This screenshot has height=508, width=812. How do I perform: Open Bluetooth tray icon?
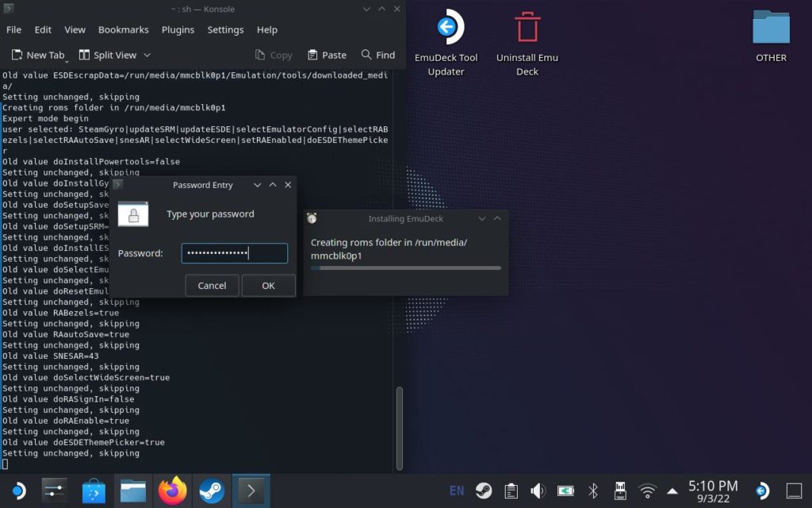click(593, 491)
